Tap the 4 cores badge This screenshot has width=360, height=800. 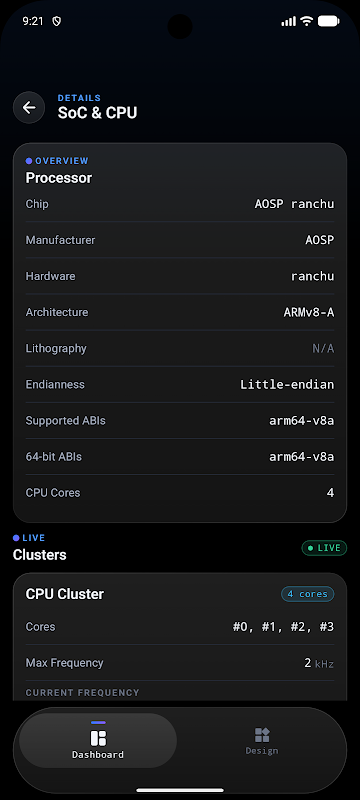307,594
